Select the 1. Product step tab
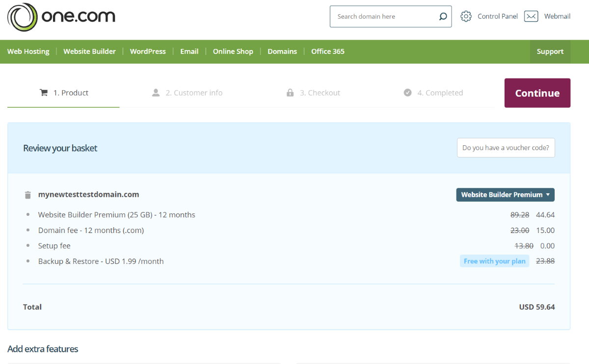The height and width of the screenshot is (364, 589). [x=63, y=93]
